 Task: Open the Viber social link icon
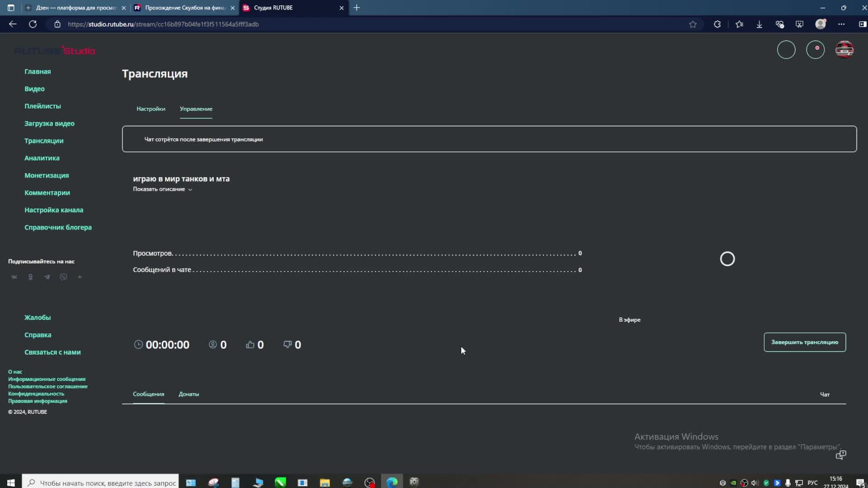pyautogui.click(x=63, y=277)
